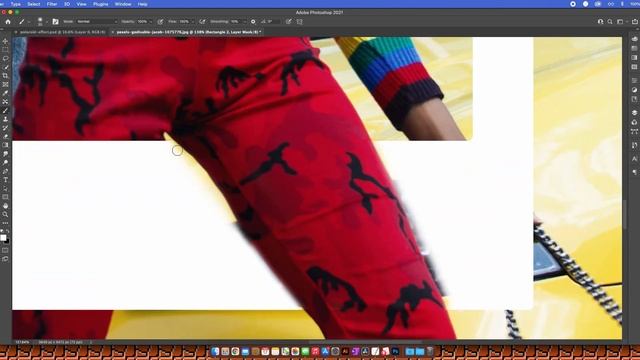This screenshot has height=360, width=640.
Task: Click the background color swatch
Action: click(x=7, y=242)
